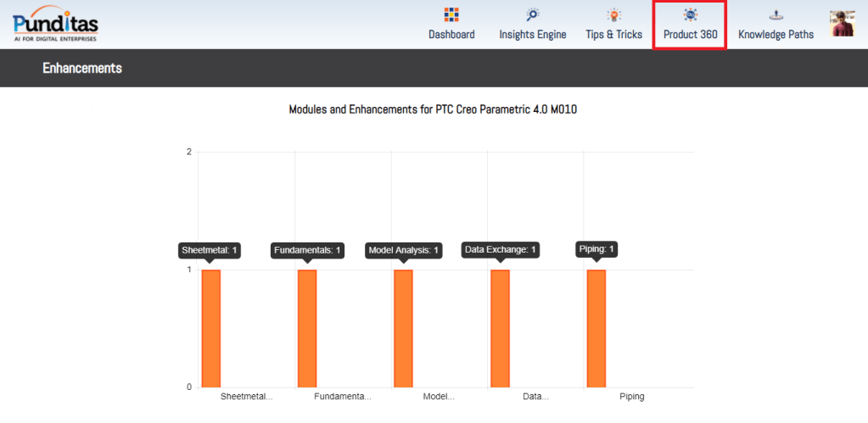This screenshot has width=868, height=423.
Task: Click the Enhancements page heading
Action: (x=82, y=68)
